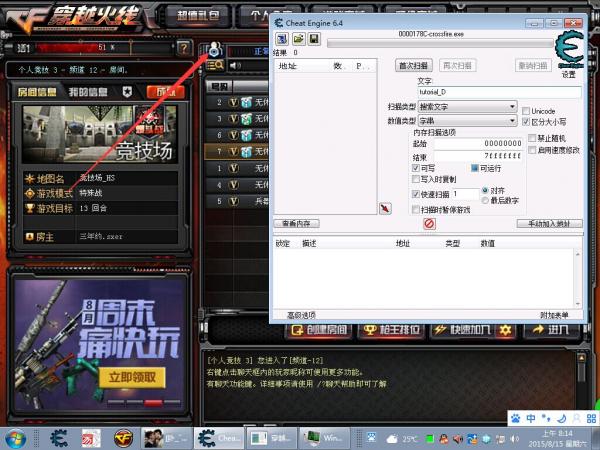
Task: Enable the 扫描时暂停游戏 checkbox
Action: pos(416,209)
